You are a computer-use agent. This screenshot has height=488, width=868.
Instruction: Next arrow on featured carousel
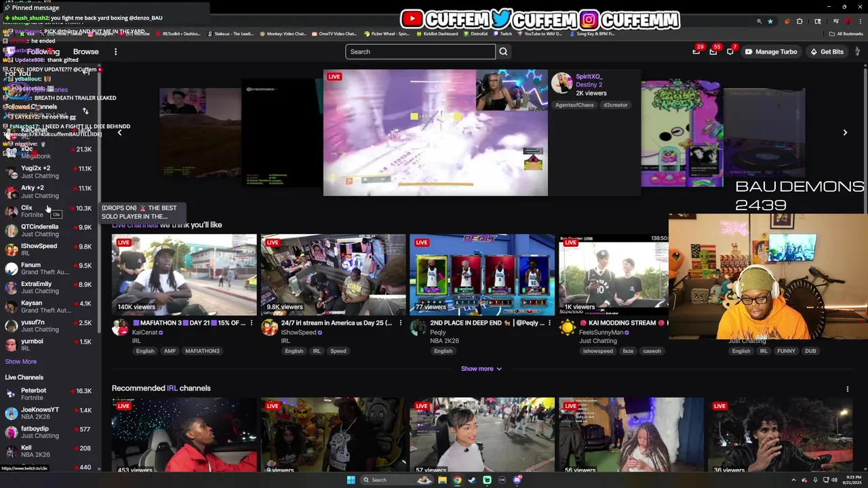click(x=845, y=133)
